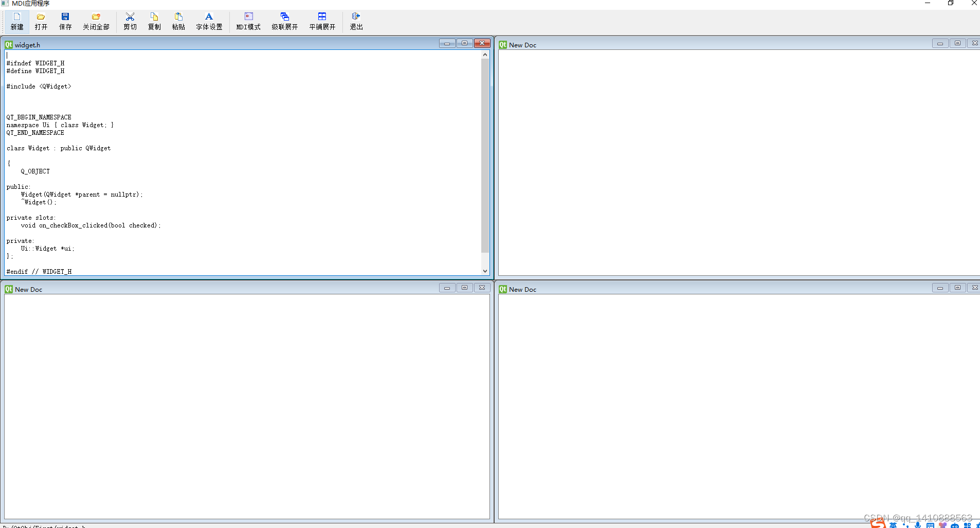Viewport: 980px width, 528px height.
Task: Click inside bottom-right New Doc text area
Action: point(739,407)
